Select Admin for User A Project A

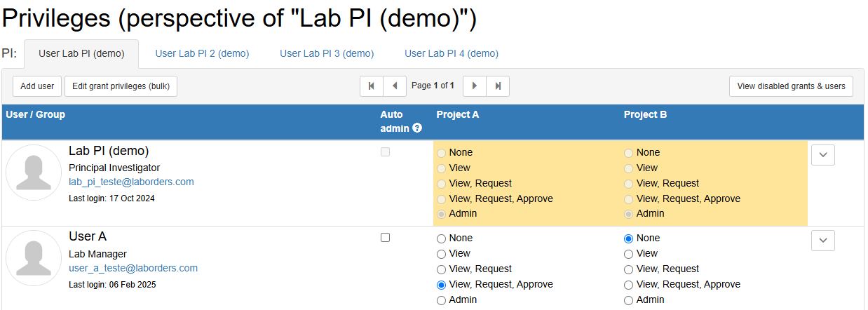[441, 300]
